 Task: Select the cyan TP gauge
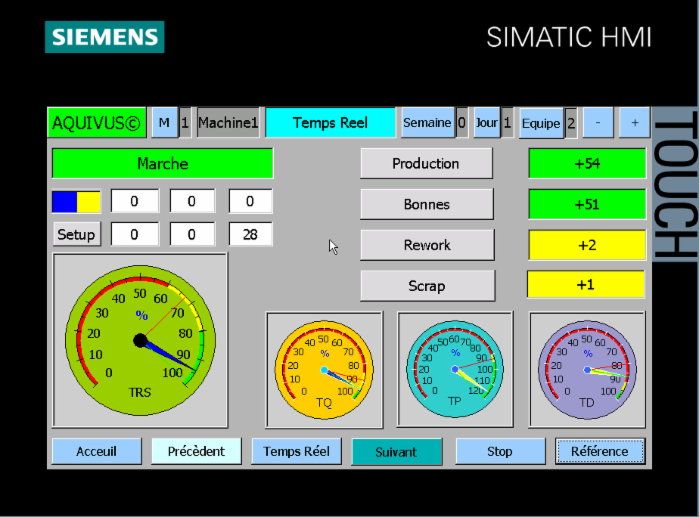pos(455,369)
